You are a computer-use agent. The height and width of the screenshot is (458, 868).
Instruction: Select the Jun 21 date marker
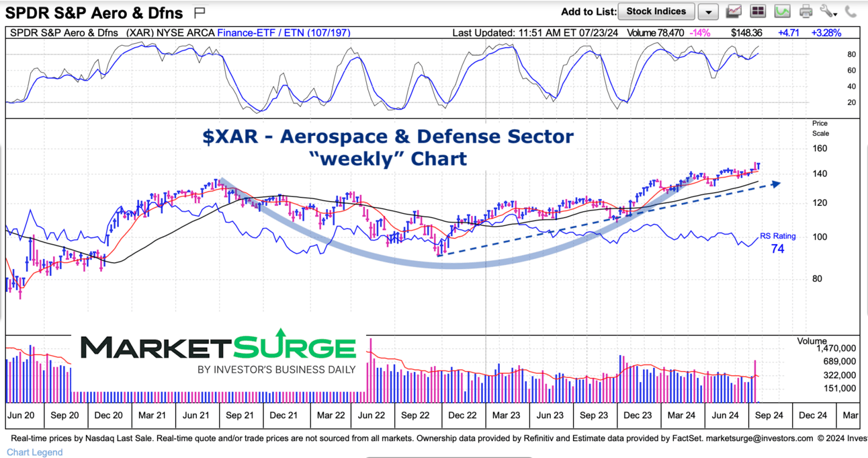tap(196, 415)
